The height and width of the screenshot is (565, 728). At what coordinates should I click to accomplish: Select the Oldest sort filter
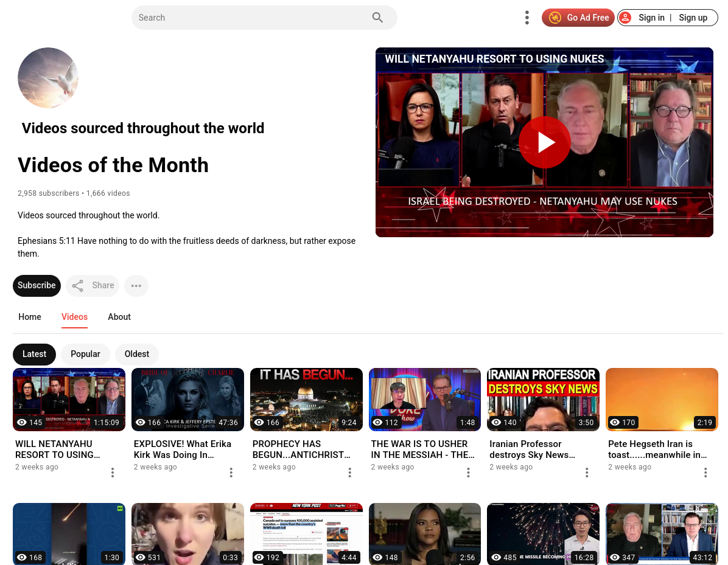(137, 354)
